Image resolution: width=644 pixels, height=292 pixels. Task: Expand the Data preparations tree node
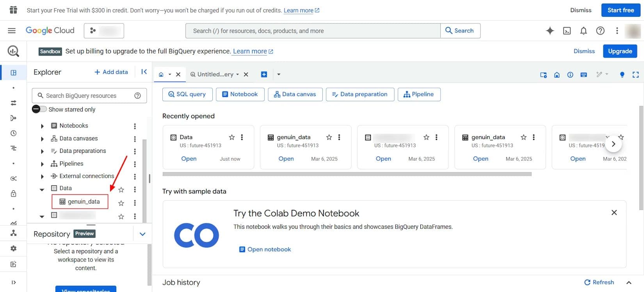tap(42, 151)
